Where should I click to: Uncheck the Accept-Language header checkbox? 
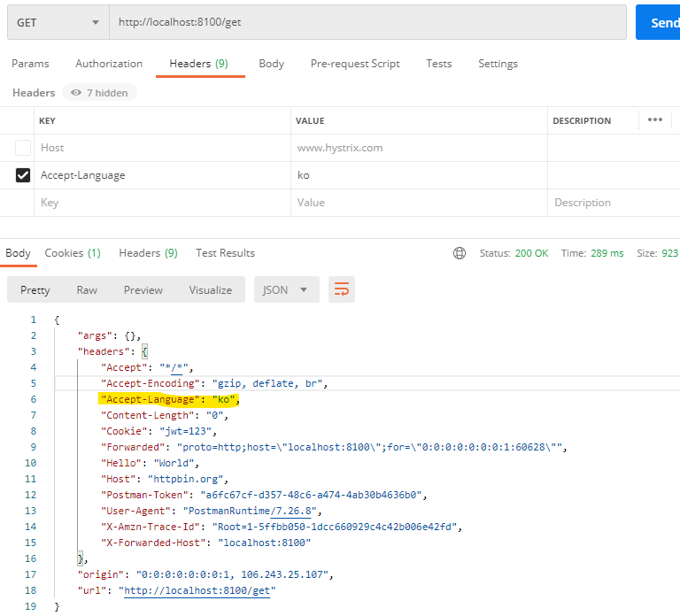pyautogui.click(x=23, y=175)
